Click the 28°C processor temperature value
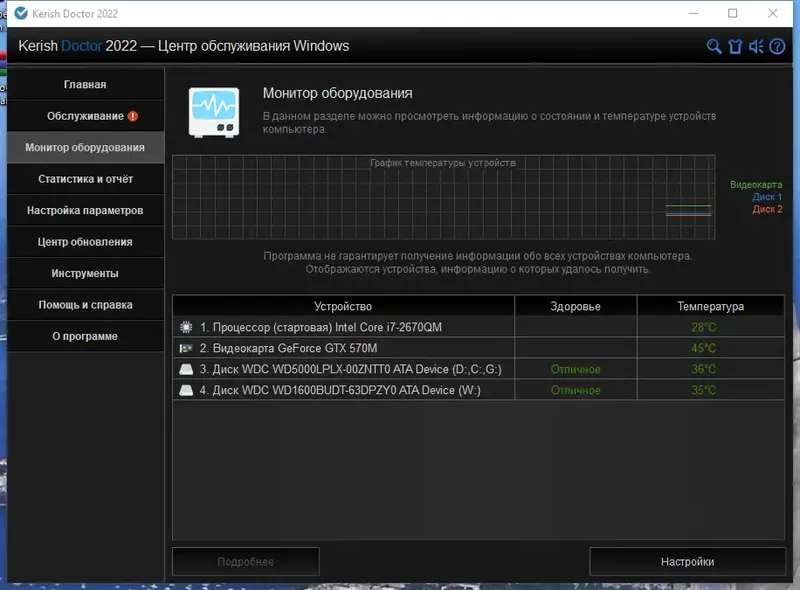The image size is (800, 590). pos(704,327)
